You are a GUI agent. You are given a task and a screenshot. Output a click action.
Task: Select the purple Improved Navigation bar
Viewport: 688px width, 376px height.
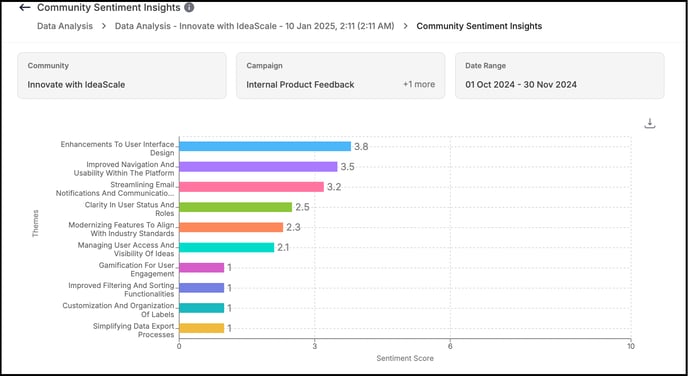[x=258, y=166]
